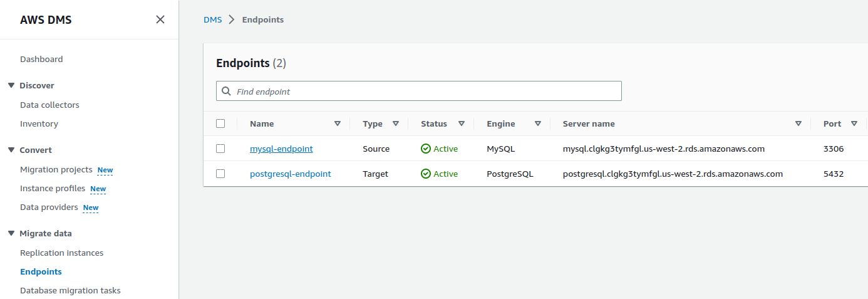Click the Name column sort arrow
Screen dimensions: 868x299
(338, 123)
